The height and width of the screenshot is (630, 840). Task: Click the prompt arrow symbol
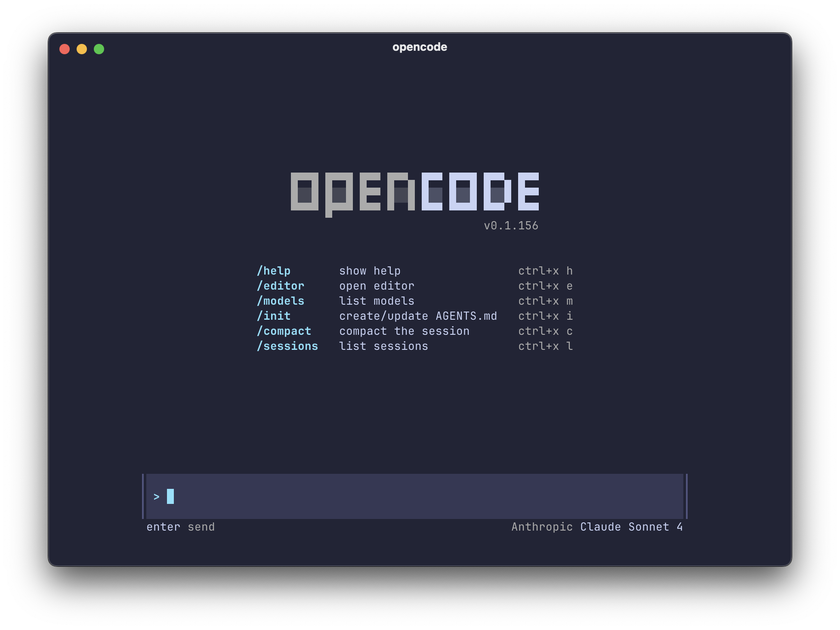tap(156, 496)
